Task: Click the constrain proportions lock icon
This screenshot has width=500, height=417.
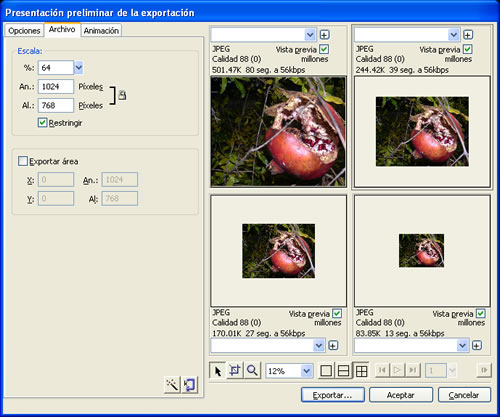Action: point(122,95)
